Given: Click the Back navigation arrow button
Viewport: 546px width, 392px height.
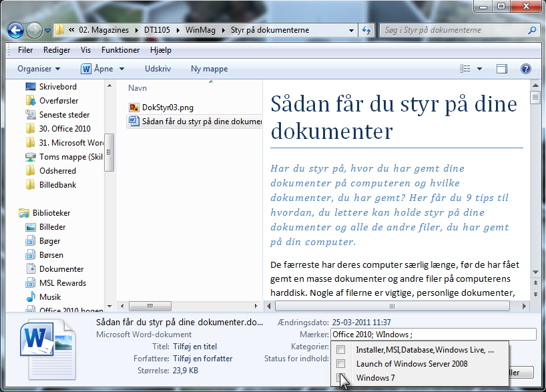Looking at the screenshot, I should click(16, 30).
